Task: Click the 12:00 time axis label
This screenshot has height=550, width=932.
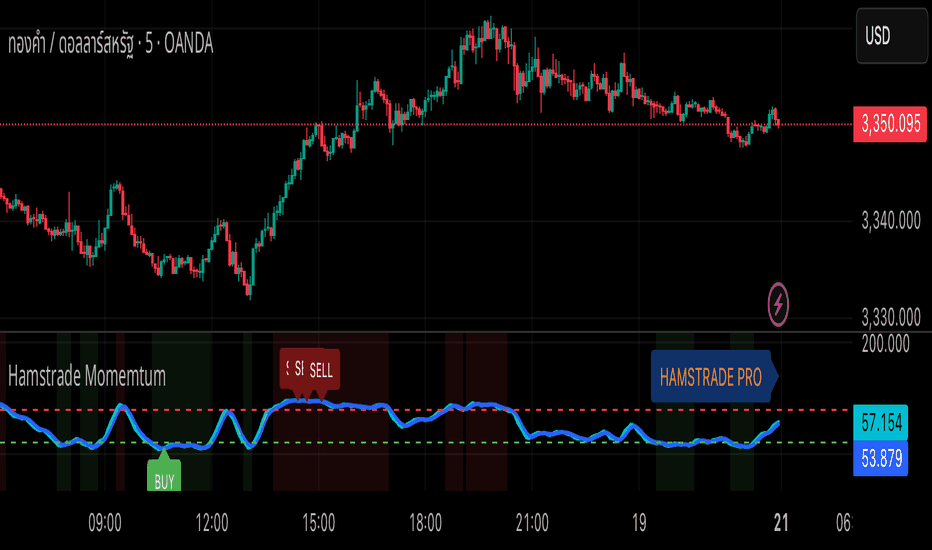Action: pyautogui.click(x=212, y=523)
